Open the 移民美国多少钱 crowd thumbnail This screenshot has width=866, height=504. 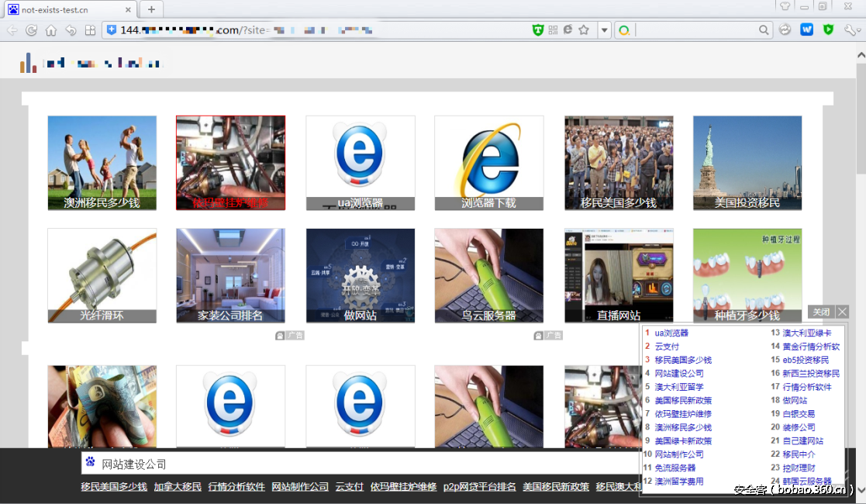click(x=619, y=163)
